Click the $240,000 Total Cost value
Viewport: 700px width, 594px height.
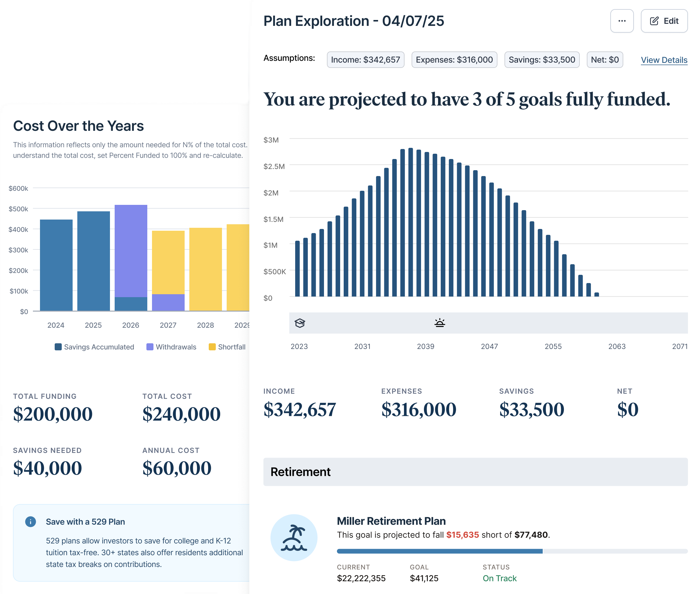[181, 414]
